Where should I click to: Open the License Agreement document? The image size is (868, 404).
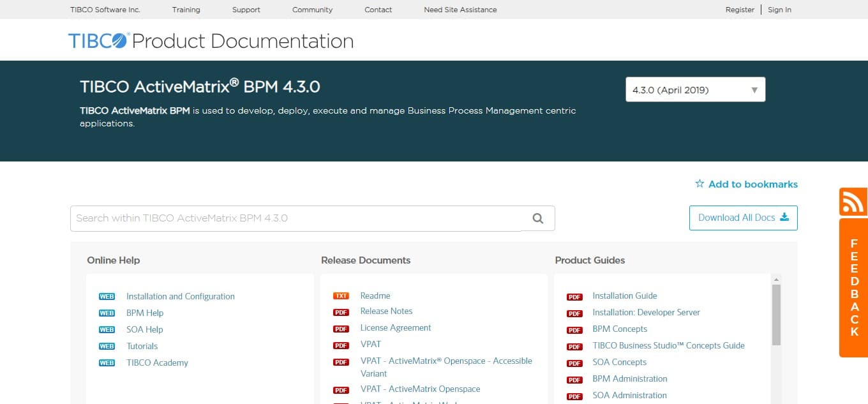[x=396, y=327]
